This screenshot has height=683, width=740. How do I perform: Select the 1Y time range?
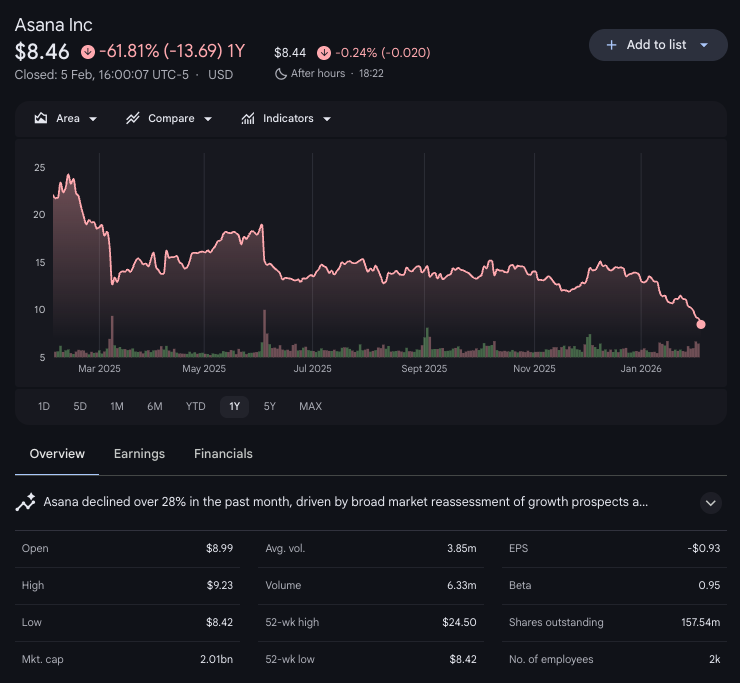pyautogui.click(x=235, y=406)
